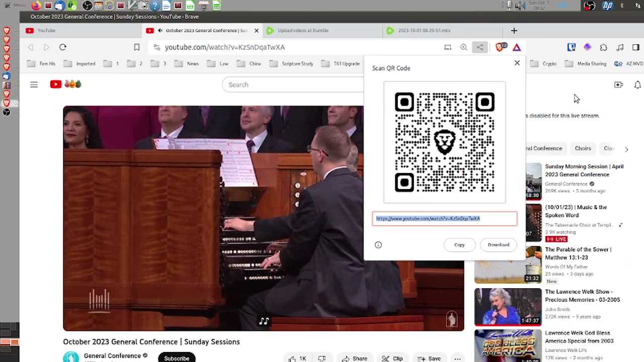Open the browser extensions puzzle icon

(x=604, y=47)
